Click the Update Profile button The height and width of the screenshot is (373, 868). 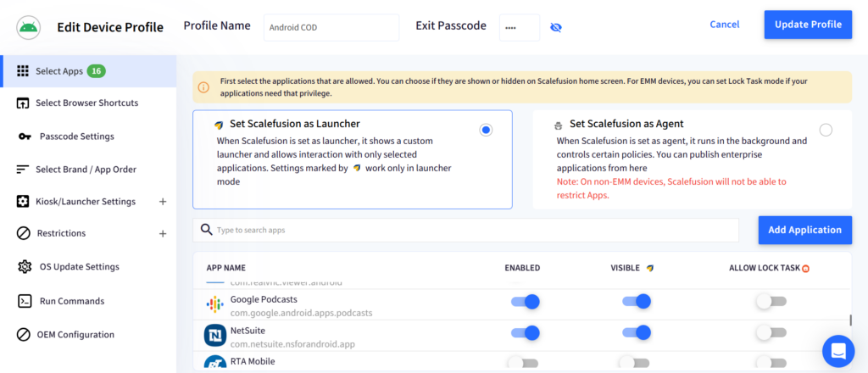click(x=808, y=25)
